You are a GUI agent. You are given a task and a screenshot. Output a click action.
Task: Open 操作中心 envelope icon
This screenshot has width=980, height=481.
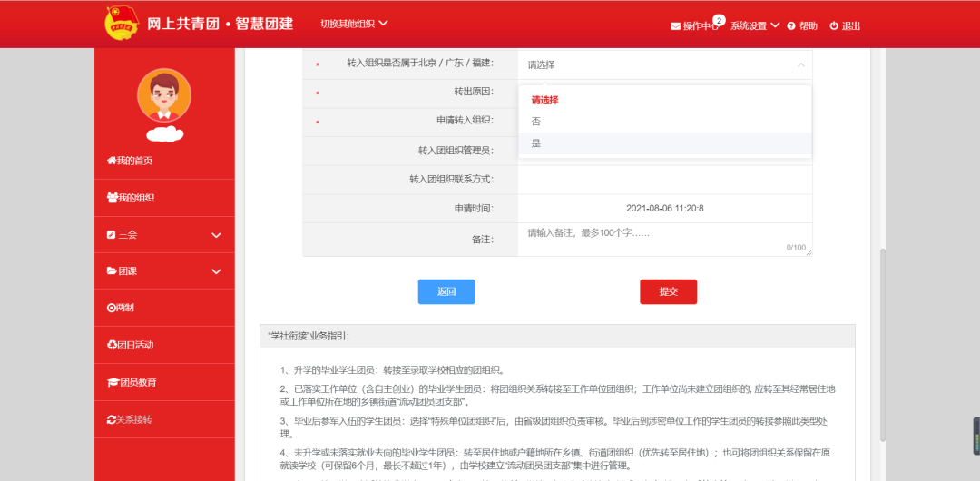click(675, 26)
